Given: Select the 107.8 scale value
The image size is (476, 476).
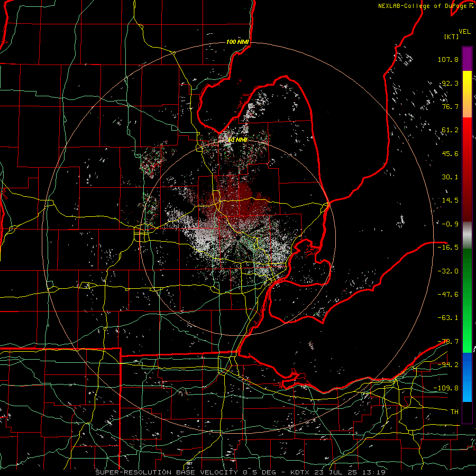Looking at the screenshot, I should pyautogui.click(x=448, y=59).
